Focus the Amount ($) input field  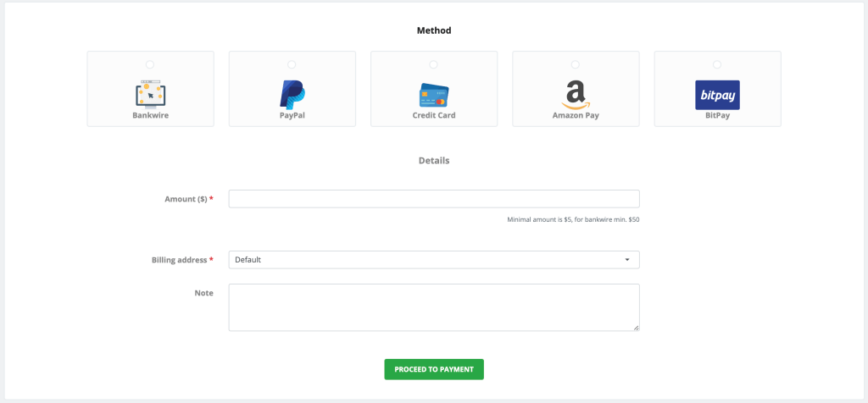point(434,199)
